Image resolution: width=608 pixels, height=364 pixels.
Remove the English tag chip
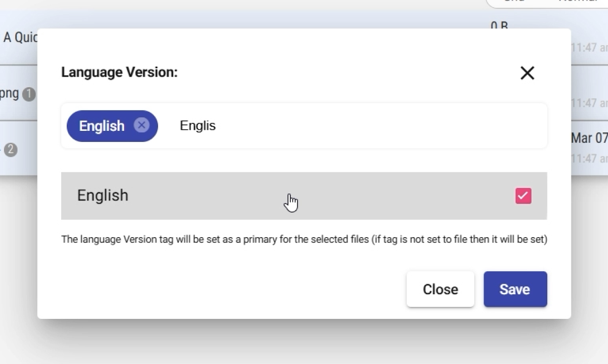click(142, 125)
